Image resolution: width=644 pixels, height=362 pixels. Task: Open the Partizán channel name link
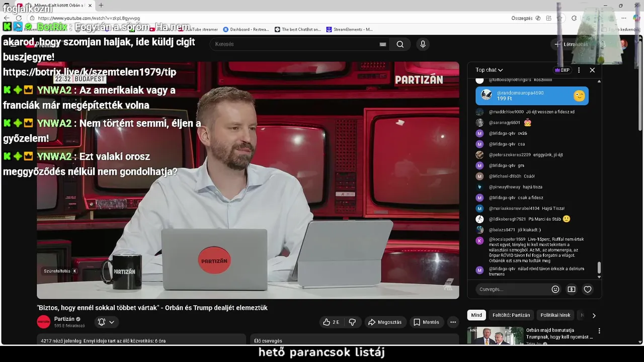(x=64, y=319)
